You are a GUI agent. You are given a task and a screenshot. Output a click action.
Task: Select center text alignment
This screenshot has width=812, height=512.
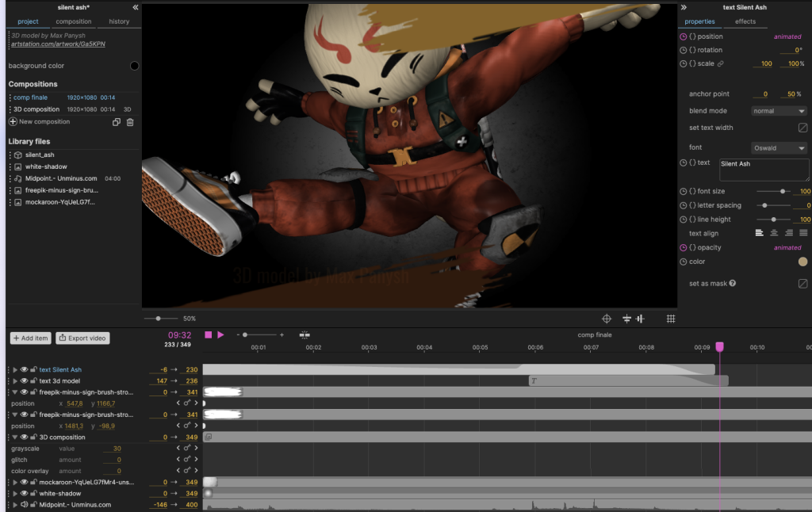coord(774,233)
